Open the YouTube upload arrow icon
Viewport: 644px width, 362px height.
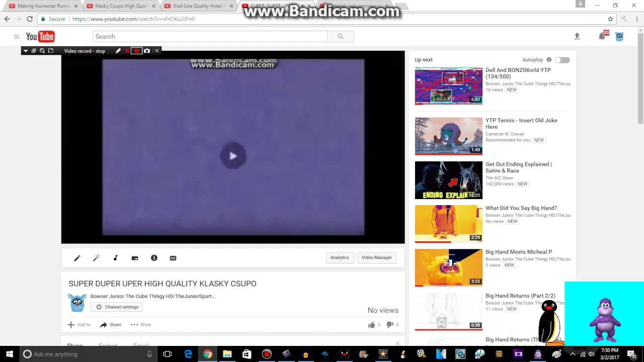click(577, 36)
